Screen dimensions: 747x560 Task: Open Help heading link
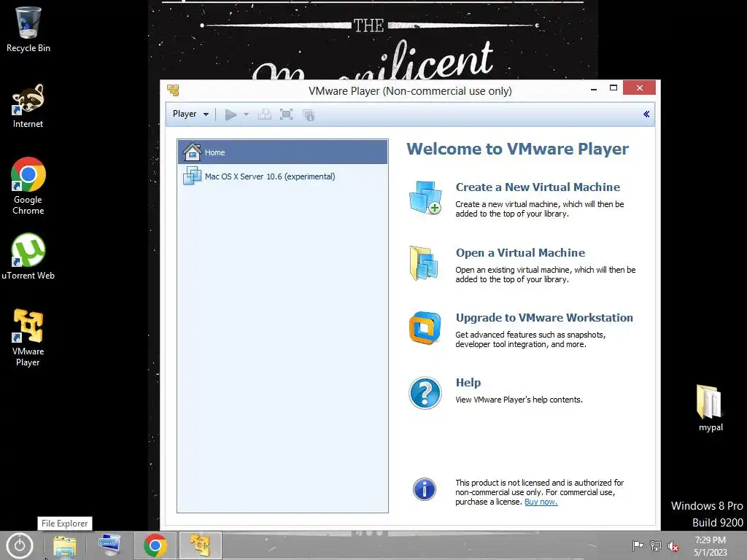coord(468,382)
